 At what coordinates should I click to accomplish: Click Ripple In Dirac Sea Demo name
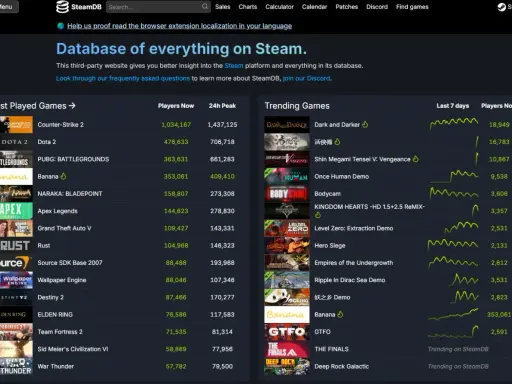point(350,280)
